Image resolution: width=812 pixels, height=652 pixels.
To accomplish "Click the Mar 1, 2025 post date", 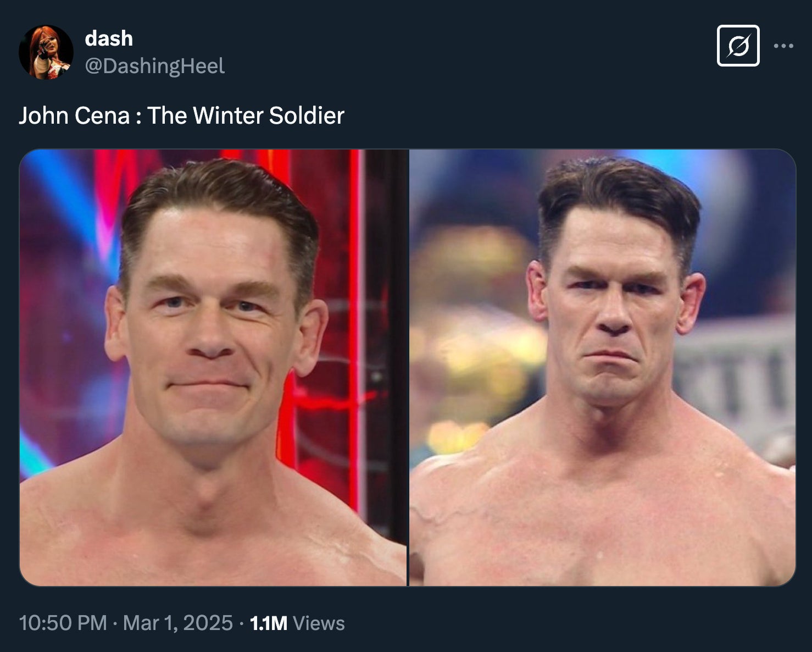I will pos(177,623).
